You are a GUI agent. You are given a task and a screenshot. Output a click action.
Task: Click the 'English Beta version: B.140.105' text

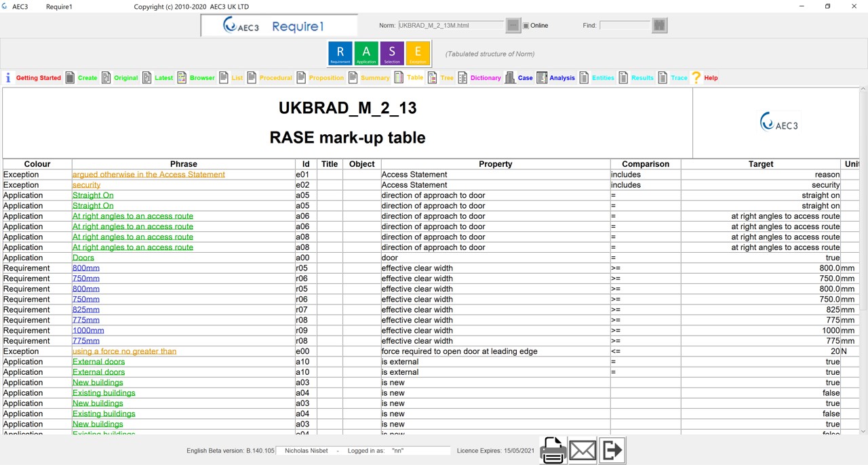(231, 451)
